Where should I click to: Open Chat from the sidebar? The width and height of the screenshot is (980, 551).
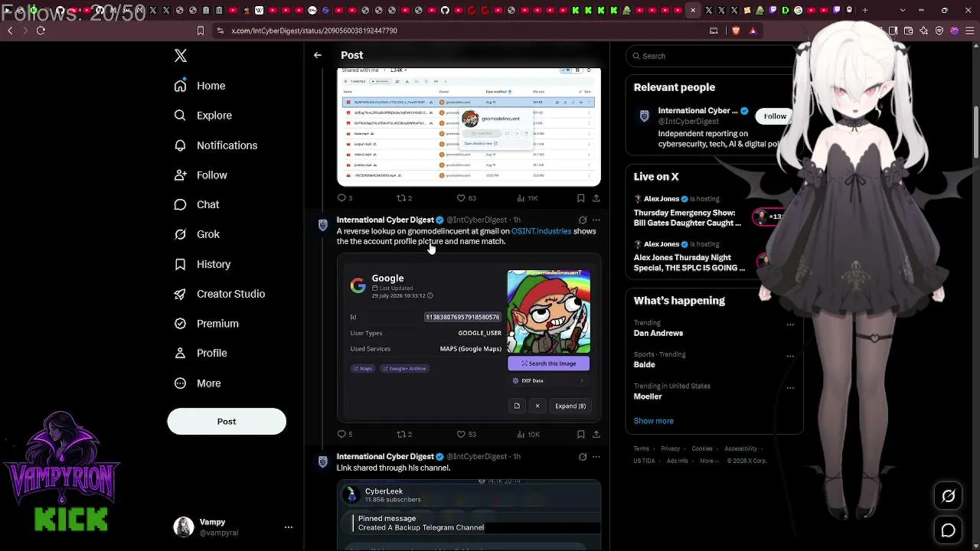(197, 205)
